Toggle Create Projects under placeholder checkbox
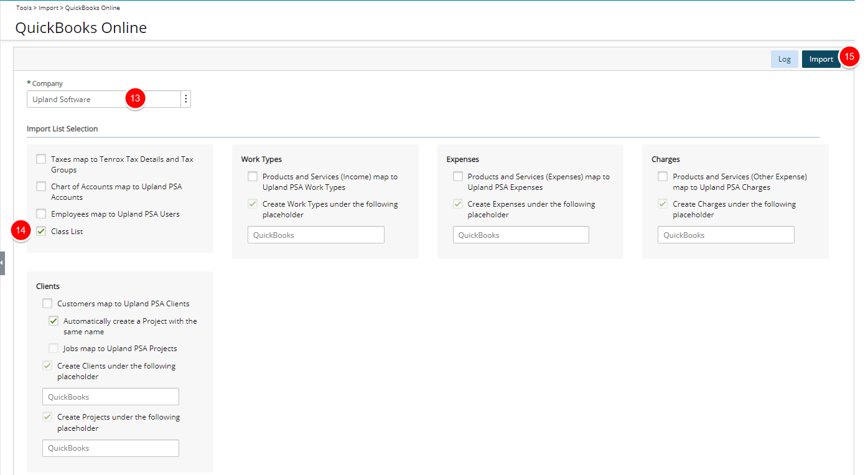Viewport: 868px width, 475px height. [47, 416]
